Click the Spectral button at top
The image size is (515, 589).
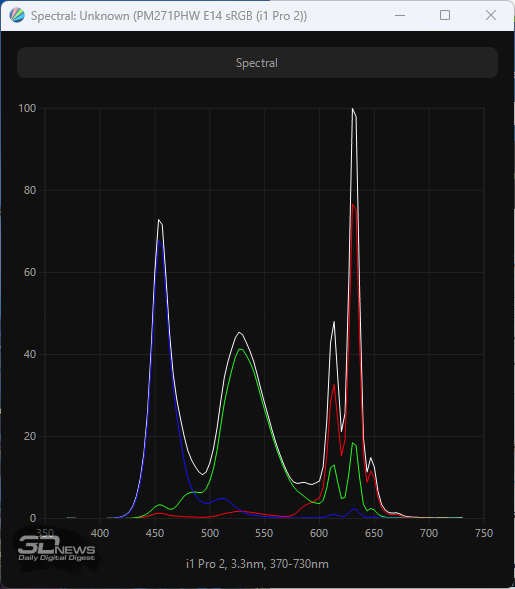(x=257, y=63)
